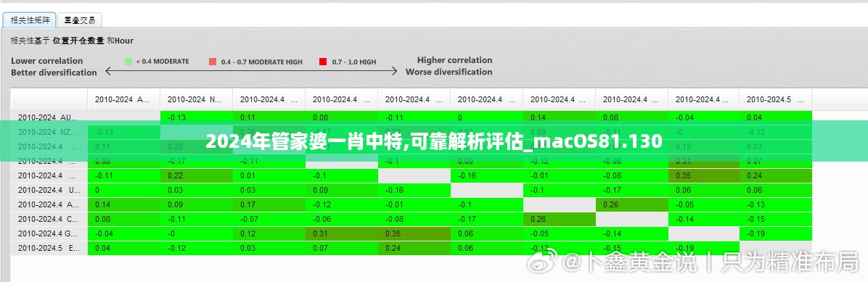This screenshot has width=868, height=282.
Task: Click the green '< 0.4 MODERATE' legend swatch
Action: coord(128,62)
